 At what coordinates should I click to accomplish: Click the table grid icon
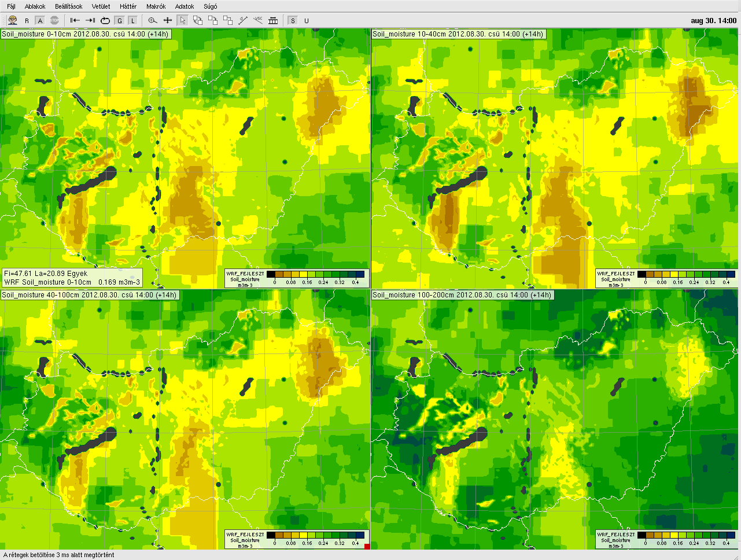(273, 20)
